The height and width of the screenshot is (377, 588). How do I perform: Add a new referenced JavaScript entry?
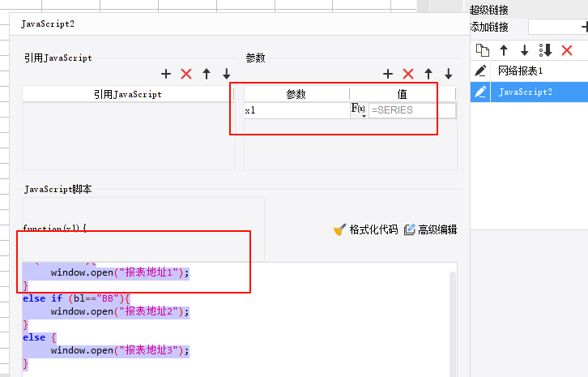click(x=166, y=74)
